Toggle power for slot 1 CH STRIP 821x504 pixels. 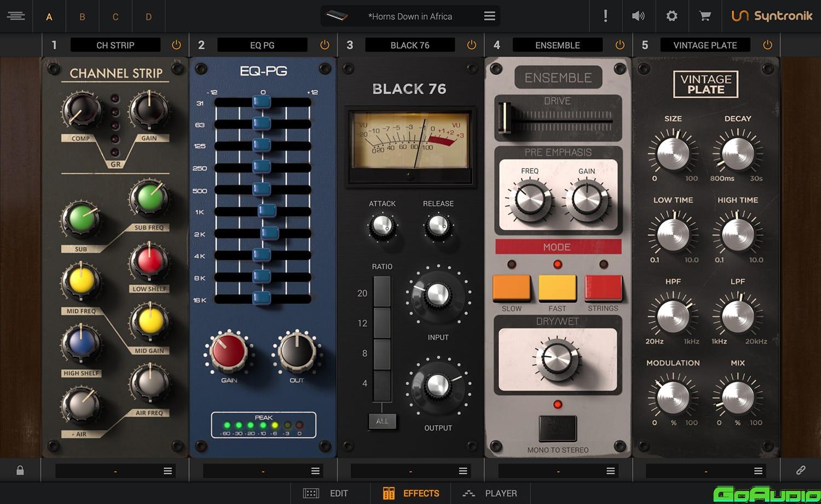coord(176,45)
